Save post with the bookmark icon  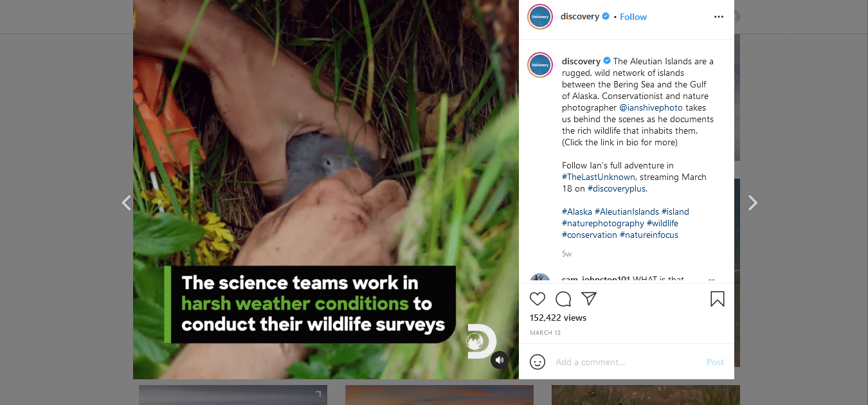point(718,299)
